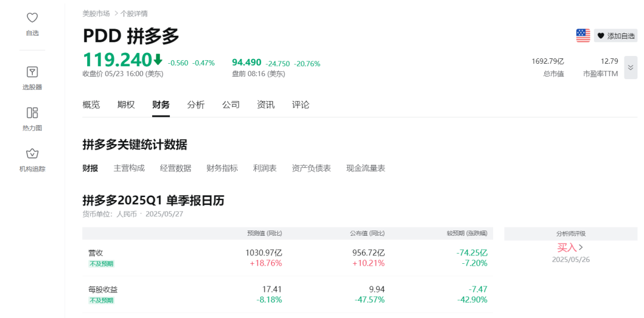Open the 现金流量表 sub-tab
The width and height of the screenshot is (644, 318).
[366, 169]
